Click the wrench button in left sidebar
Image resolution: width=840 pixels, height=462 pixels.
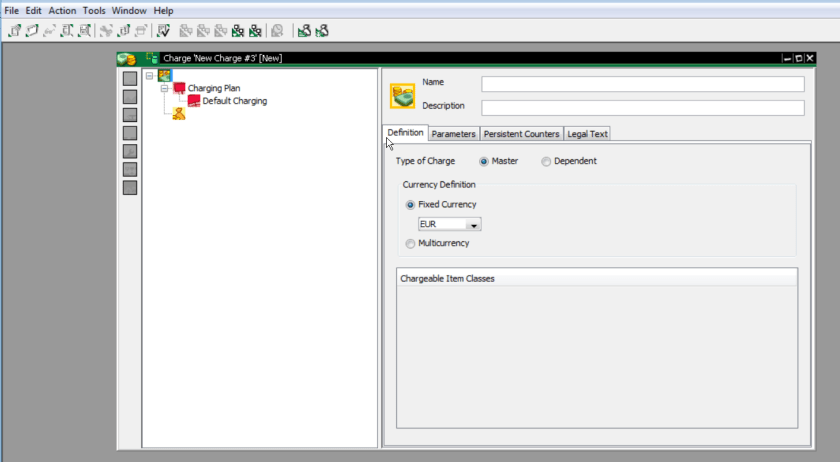click(130, 151)
